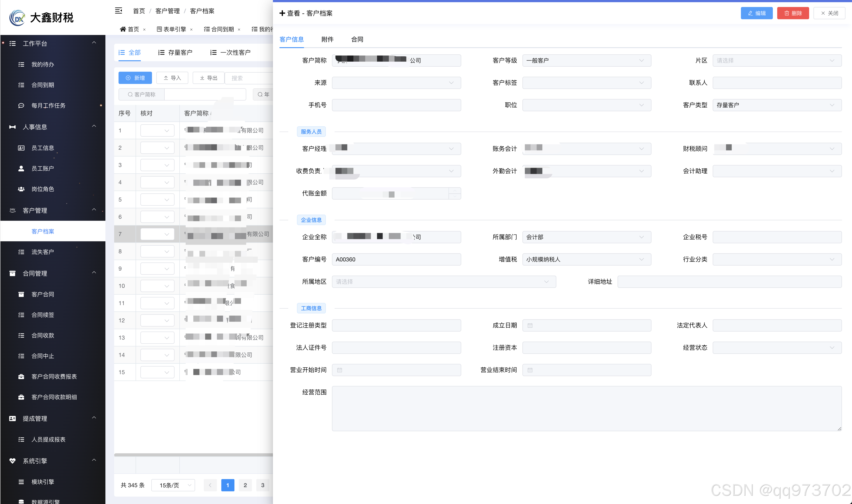Click the horizontal scrollbar under the table

pos(193,455)
